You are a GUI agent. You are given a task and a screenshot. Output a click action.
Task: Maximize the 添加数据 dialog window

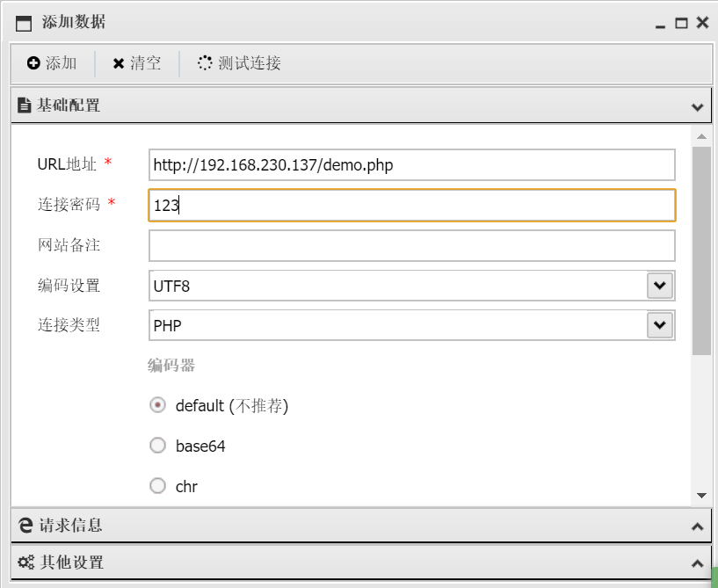click(681, 24)
